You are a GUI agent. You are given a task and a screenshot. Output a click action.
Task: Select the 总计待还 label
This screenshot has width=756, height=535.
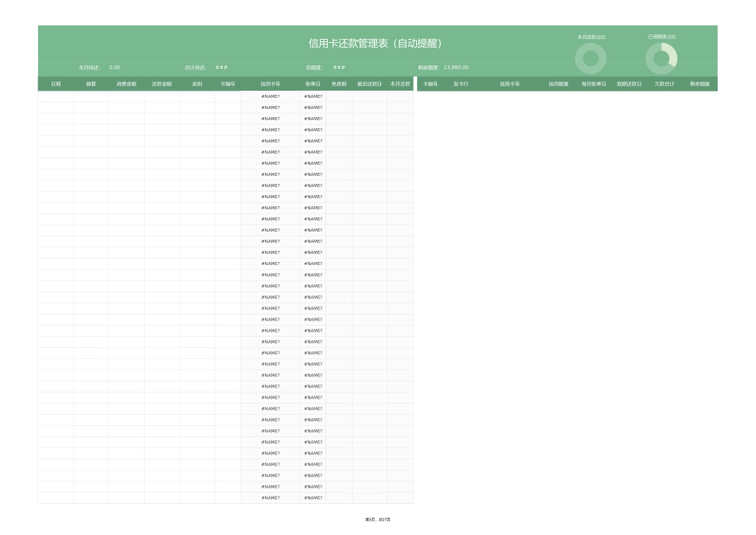[x=195, y=68]
